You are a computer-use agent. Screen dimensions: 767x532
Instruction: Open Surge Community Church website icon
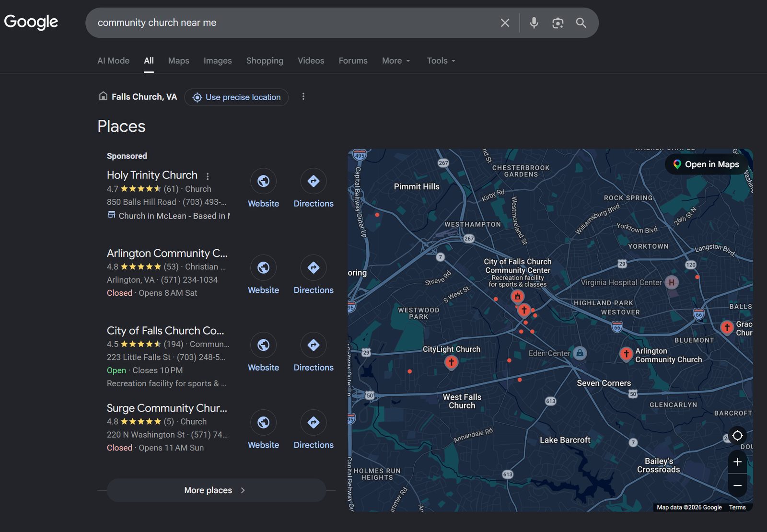(x=263, y=422)
